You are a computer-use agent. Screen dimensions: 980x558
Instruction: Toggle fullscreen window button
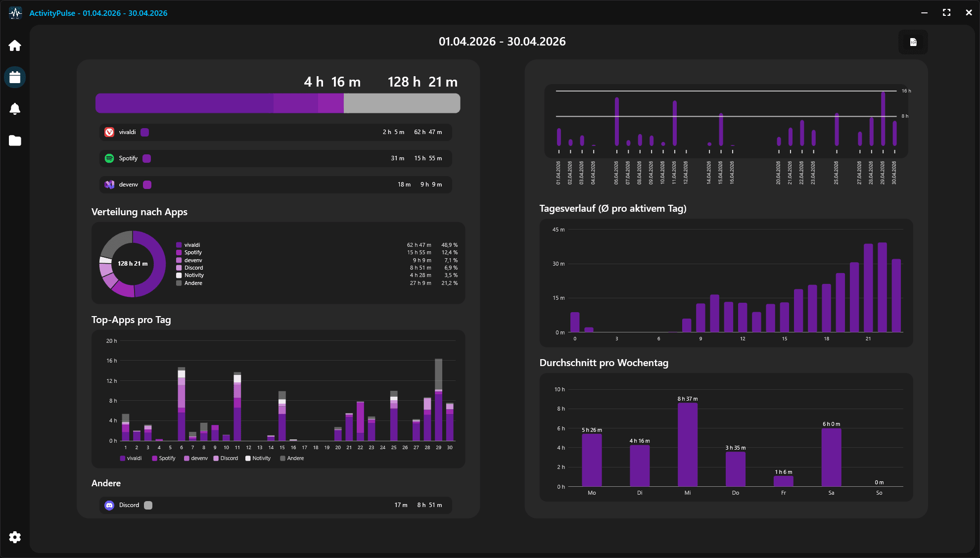(x=946, y=13)
